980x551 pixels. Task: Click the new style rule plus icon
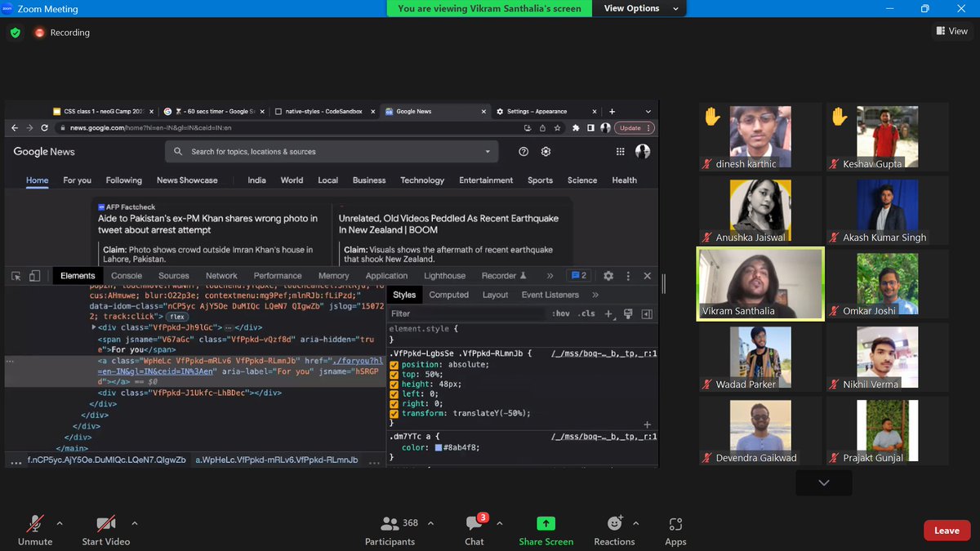(x=608, y=313)
